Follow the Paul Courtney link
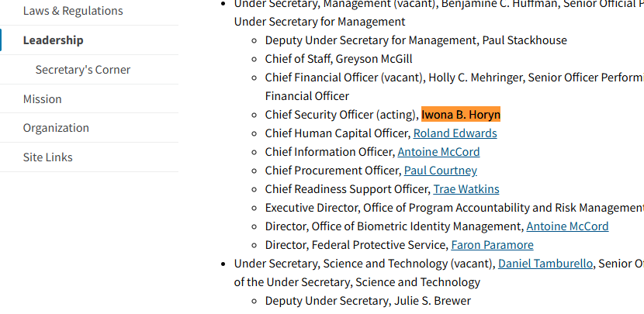 pos(440,171)
